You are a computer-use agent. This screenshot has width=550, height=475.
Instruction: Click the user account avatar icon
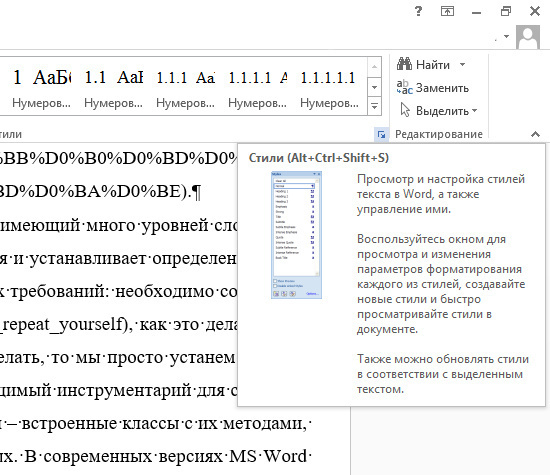528,37
